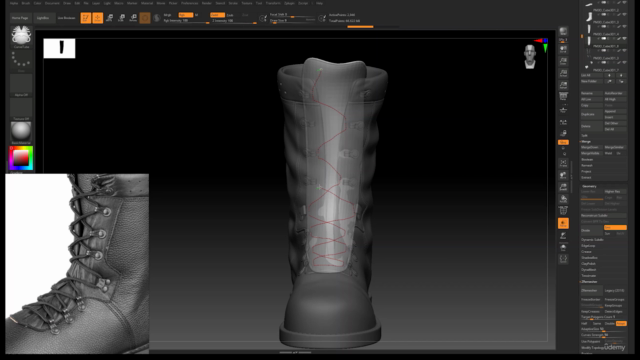Click the LightBox button
This screenshot has width=640, height=360.
coord(43,18)
